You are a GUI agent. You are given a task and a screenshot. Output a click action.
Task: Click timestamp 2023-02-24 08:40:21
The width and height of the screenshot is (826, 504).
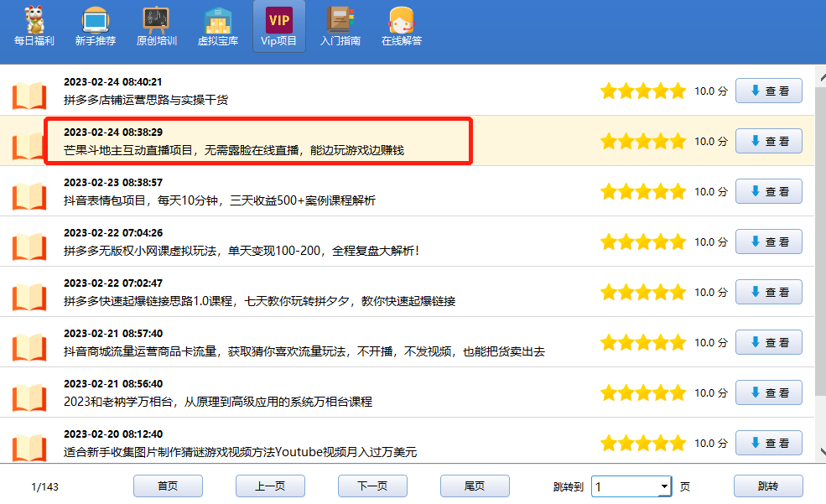point(112,82)
